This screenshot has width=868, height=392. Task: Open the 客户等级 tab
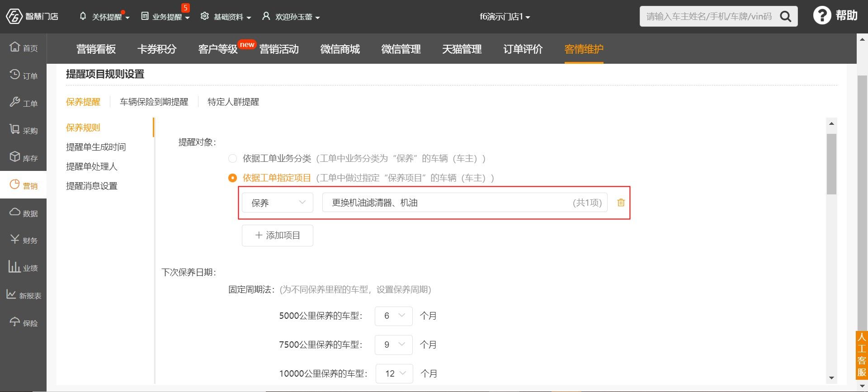point(218,49)
